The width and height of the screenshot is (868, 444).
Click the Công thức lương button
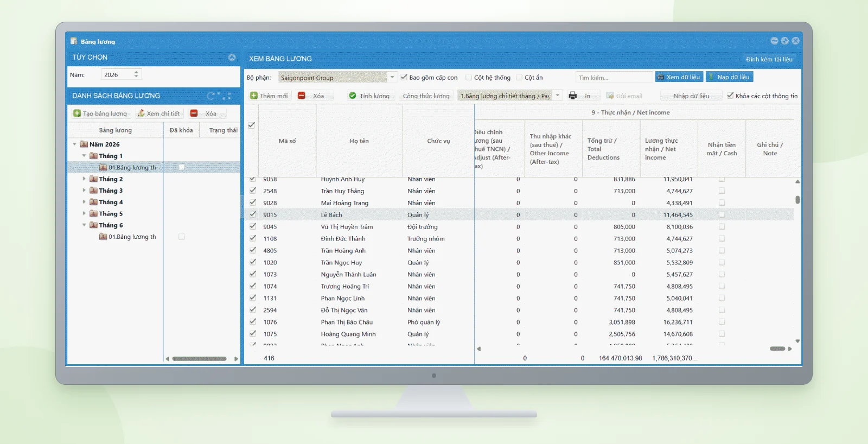pos(426,96)
